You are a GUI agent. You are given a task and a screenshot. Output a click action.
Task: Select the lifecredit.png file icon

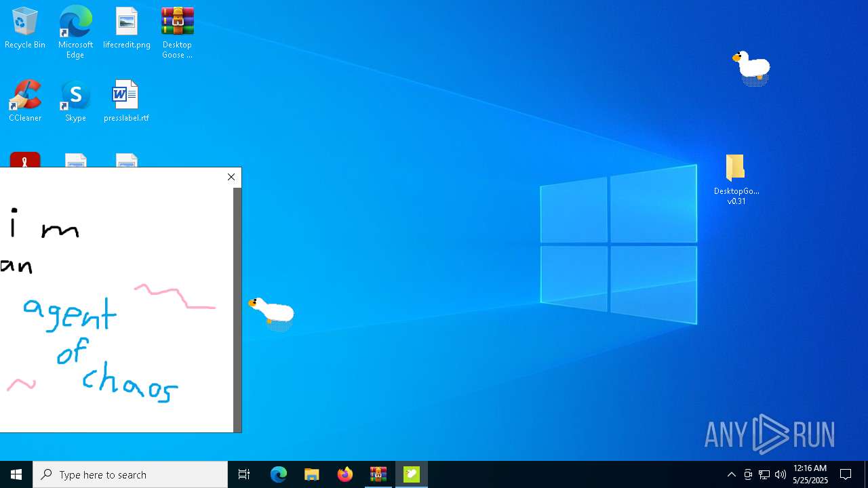click(x=127, y=28)
